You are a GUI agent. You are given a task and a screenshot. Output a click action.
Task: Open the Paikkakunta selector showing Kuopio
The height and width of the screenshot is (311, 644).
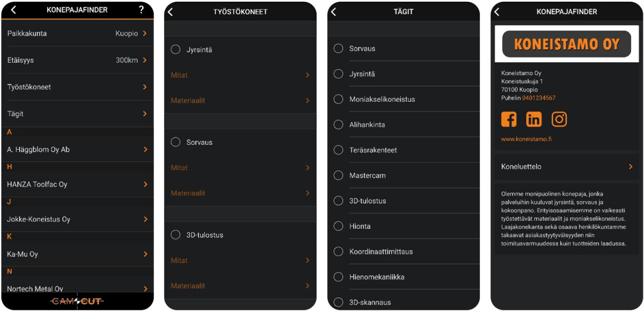point(77,33)
